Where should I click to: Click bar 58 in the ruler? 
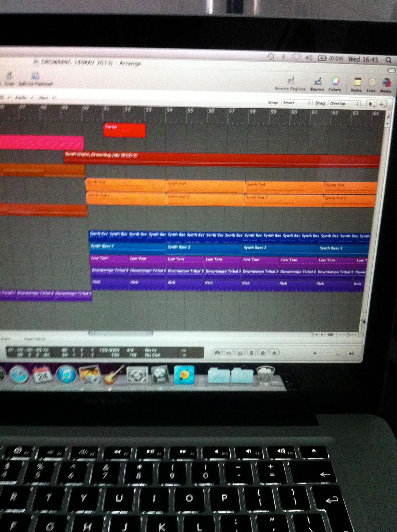[252, 112]
